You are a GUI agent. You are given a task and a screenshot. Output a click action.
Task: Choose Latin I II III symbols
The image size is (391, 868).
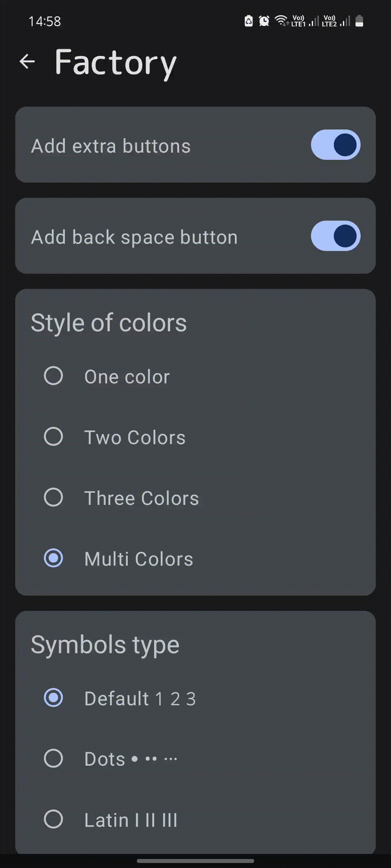click(x=54, y=819)
